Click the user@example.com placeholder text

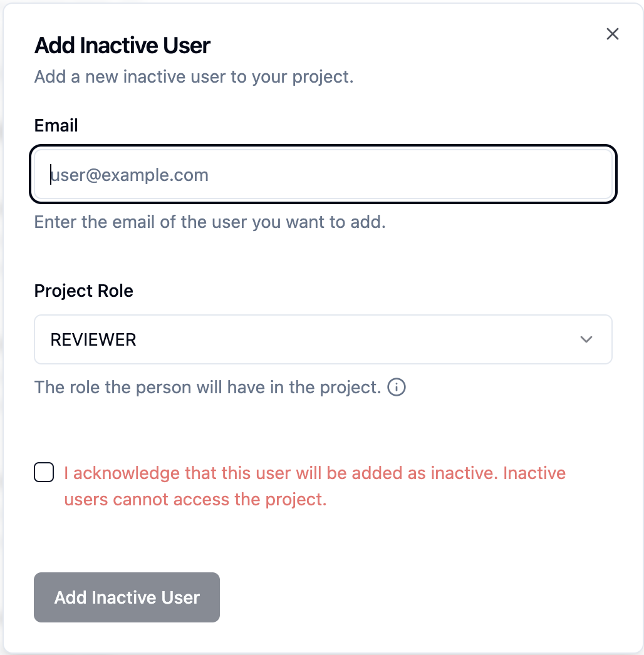coord(130,175)
